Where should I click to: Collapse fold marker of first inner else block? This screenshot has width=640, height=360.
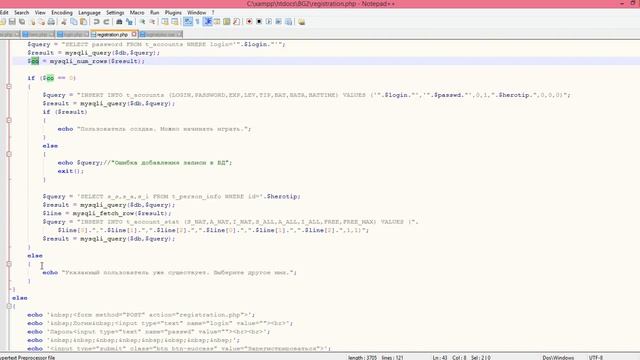pyautogui.click(x=9, y=154)
